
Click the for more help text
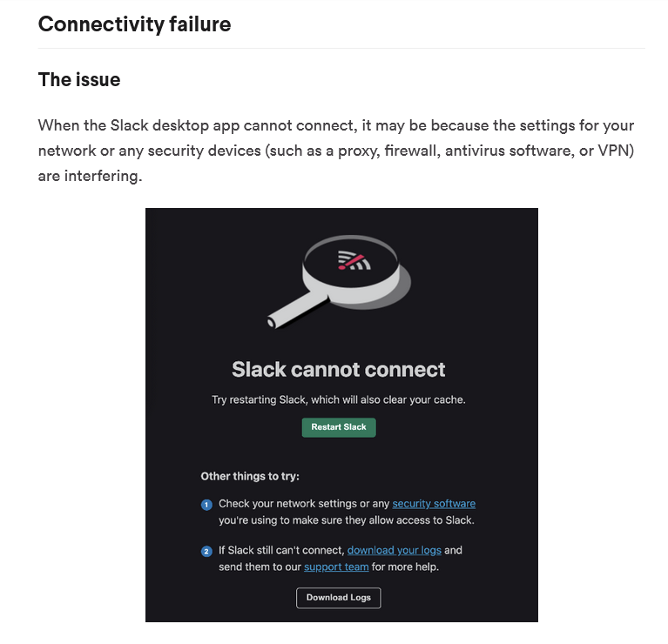[x=405, y=567]
